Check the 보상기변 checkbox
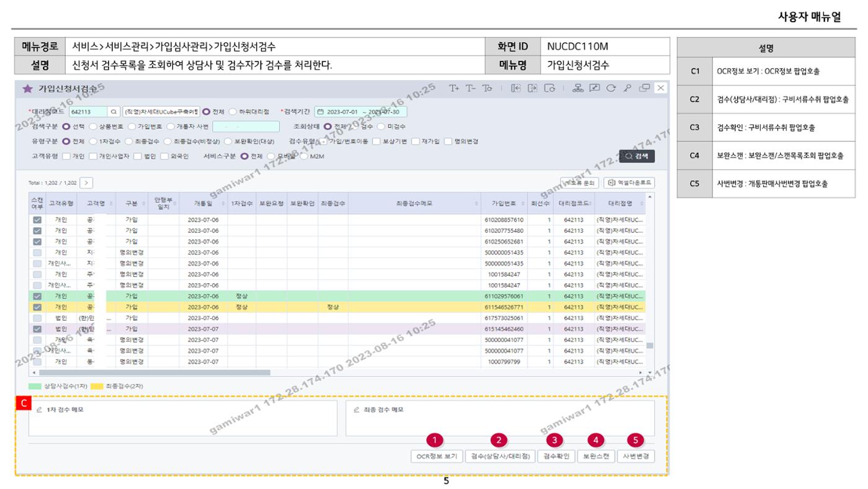Viewport: 868px width, 489px height. tap(376, 141)
